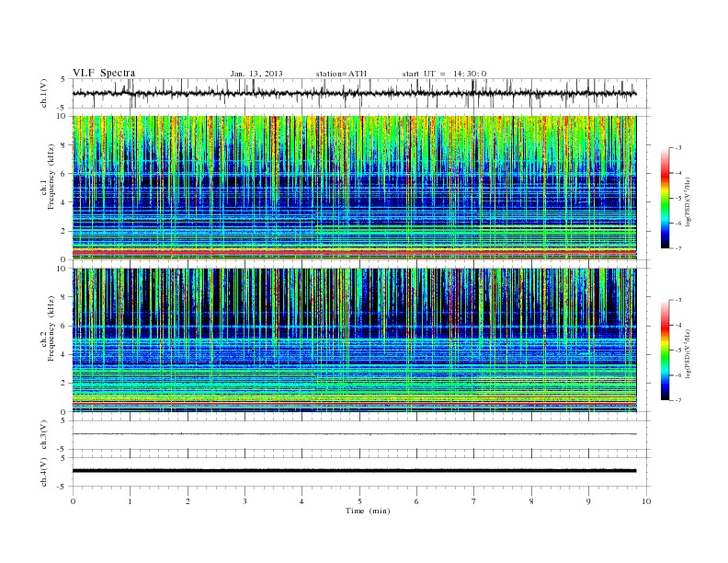
Task: Click the 10 minute tick label on time axis
Action: click(x=646, y=501)
